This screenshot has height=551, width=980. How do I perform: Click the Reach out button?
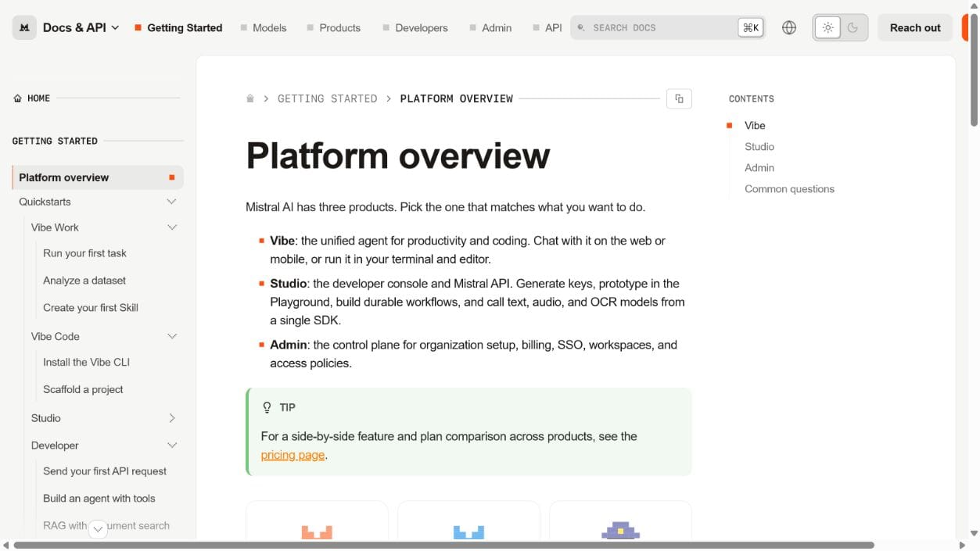click(x=915, y=27)
